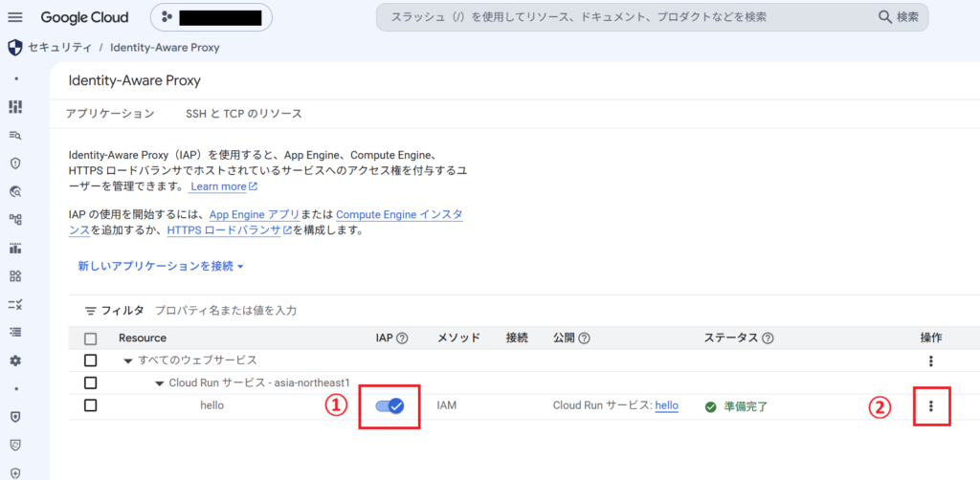Open the list-search icon in sidebar
980x480 pixels.
[x=15, y=135]
